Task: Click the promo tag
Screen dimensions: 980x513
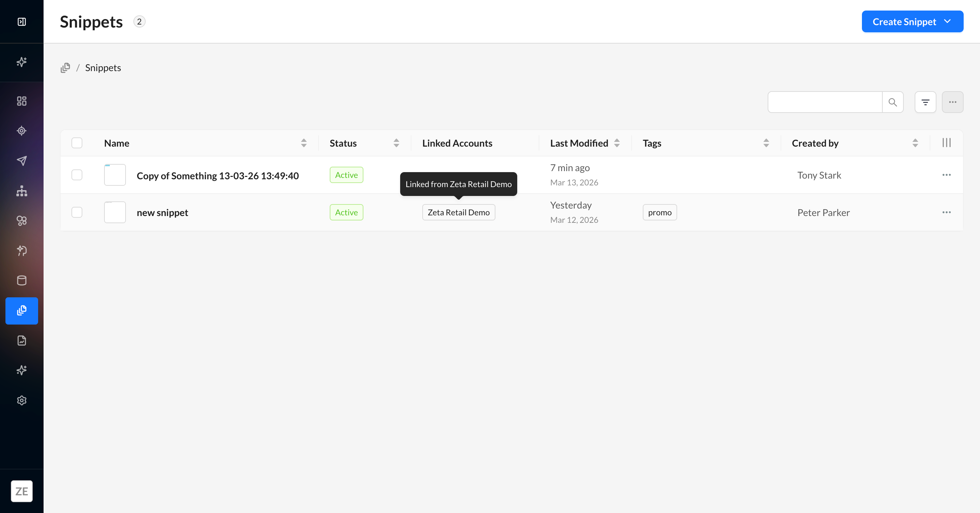Action: click(x=659, y=212)
